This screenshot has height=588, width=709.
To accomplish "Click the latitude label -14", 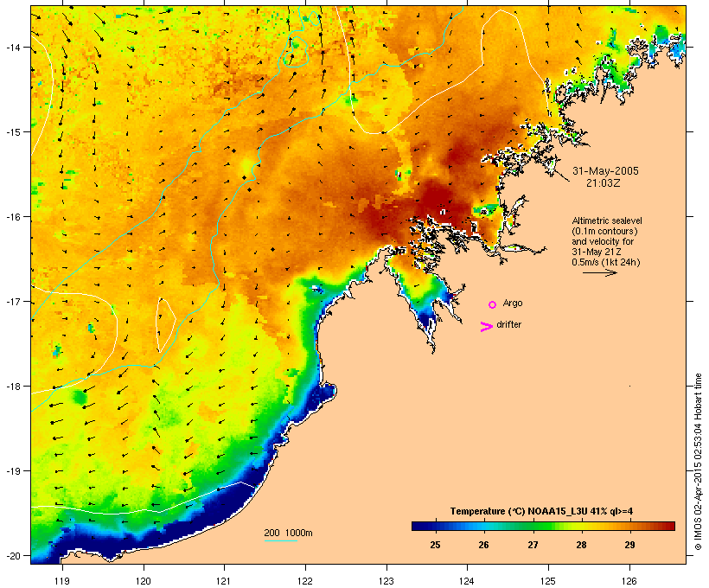I will coord(12,47).
